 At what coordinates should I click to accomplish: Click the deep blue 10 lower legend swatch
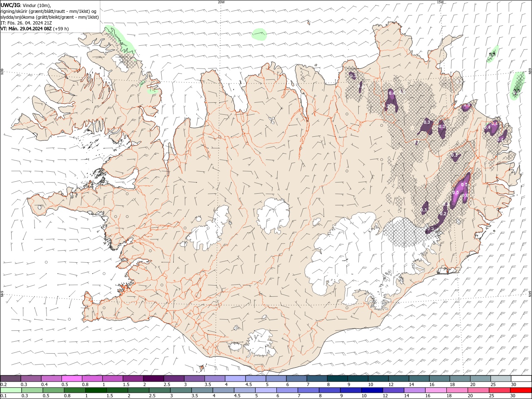pos(372,390)
